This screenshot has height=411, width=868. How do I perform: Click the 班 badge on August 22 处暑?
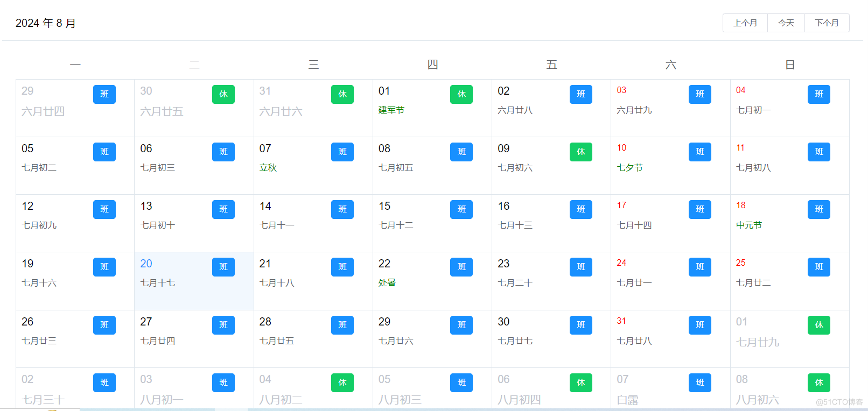tap(461, 267)
